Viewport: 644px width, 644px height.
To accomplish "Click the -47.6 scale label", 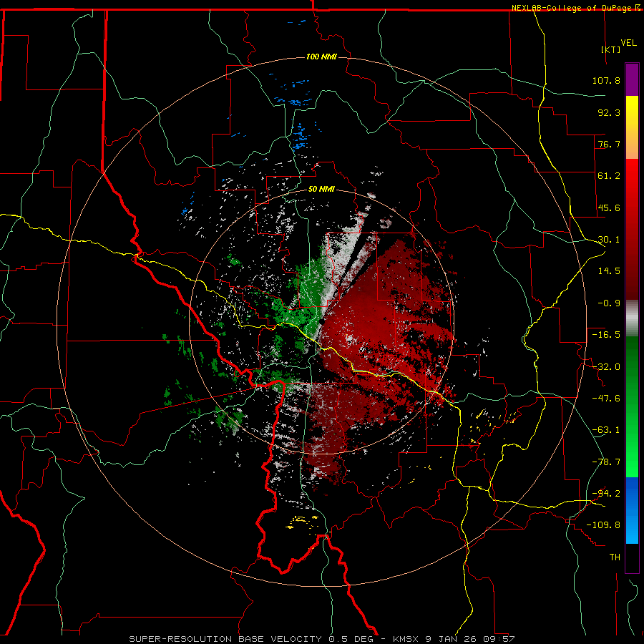I will click(x=606, y=399).
